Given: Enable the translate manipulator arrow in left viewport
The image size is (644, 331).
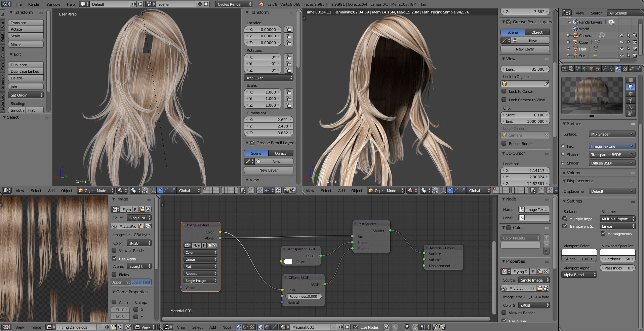Looking at the screenshot, I should pos(160,190).
